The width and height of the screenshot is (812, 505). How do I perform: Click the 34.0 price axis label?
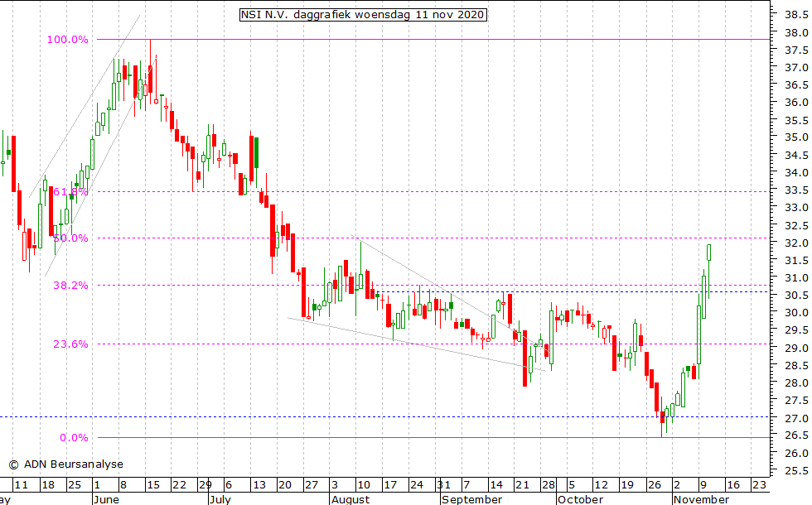pos(796,172)
